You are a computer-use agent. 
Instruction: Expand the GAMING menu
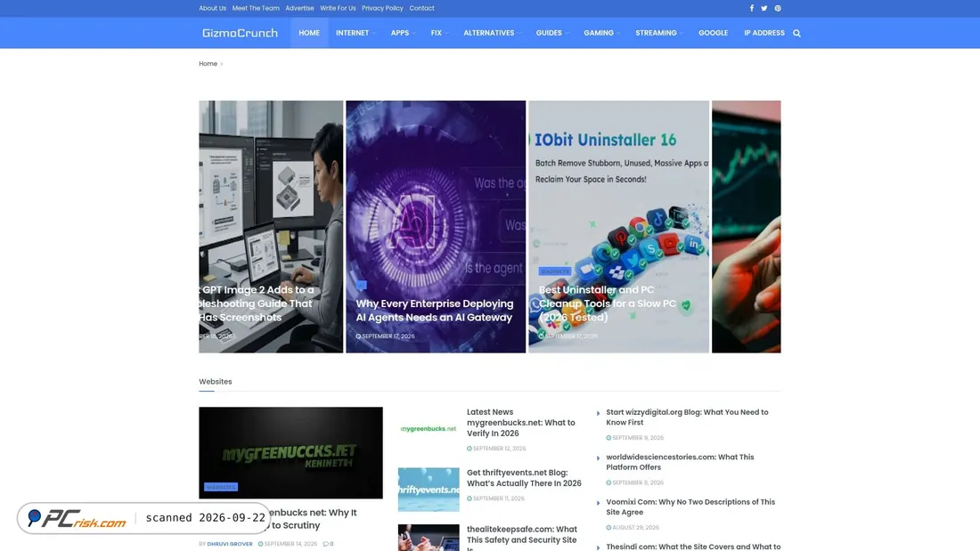[601, 33]
